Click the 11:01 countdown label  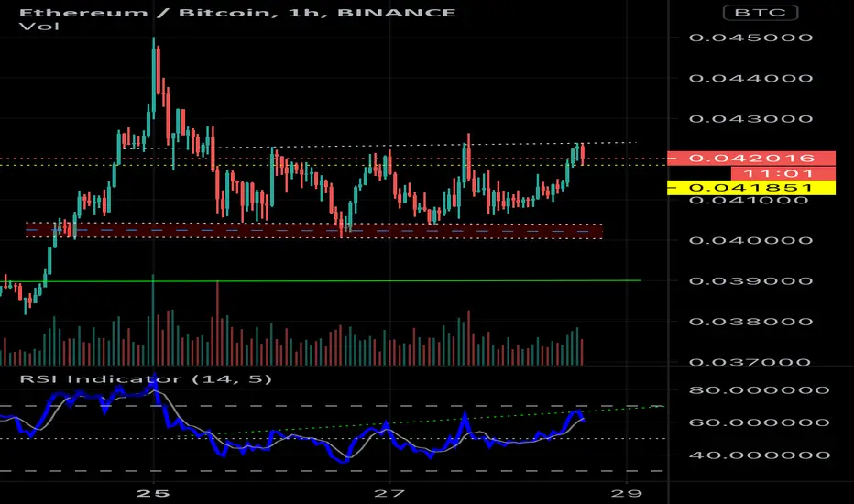pos(783,173)
